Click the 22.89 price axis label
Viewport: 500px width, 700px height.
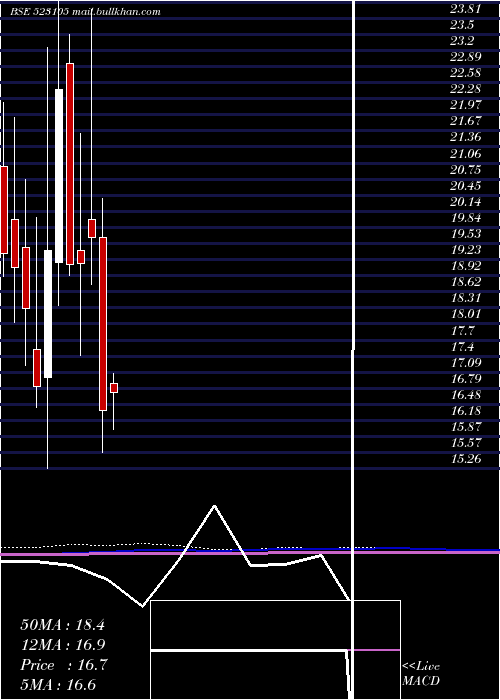click(466, 57)
